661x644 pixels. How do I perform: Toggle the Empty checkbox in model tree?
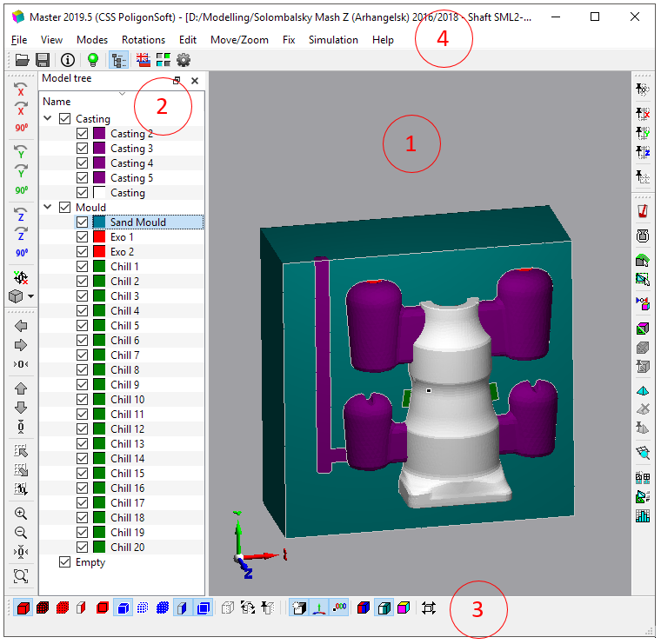click(x=64, y=562)
